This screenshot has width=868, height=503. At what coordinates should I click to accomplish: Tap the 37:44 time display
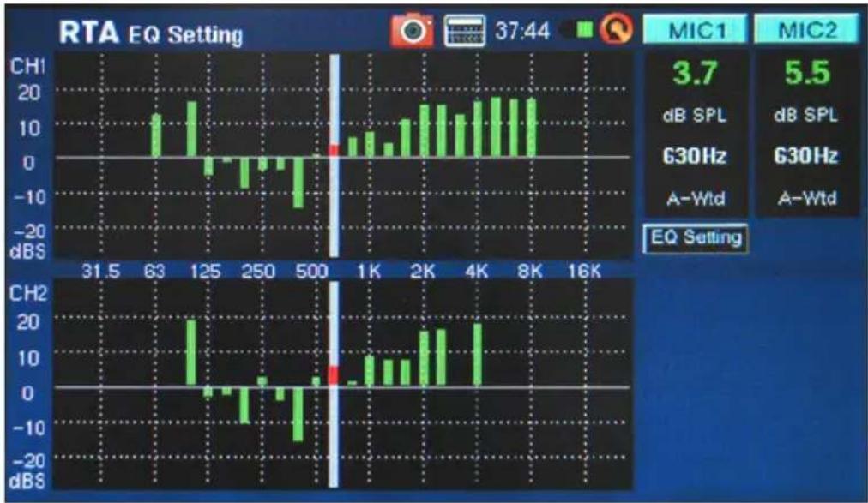(x=522, y=31)
